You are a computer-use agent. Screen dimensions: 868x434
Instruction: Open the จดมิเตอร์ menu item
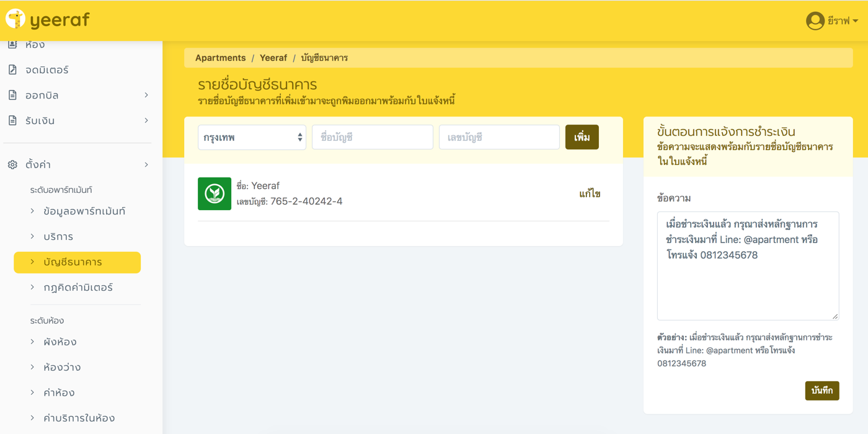tap(46, 70)
